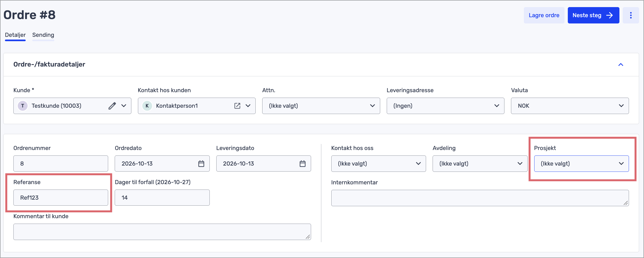Open the three-dot more options menu
This screenshot has width=644, height=258.
point(631,15)
